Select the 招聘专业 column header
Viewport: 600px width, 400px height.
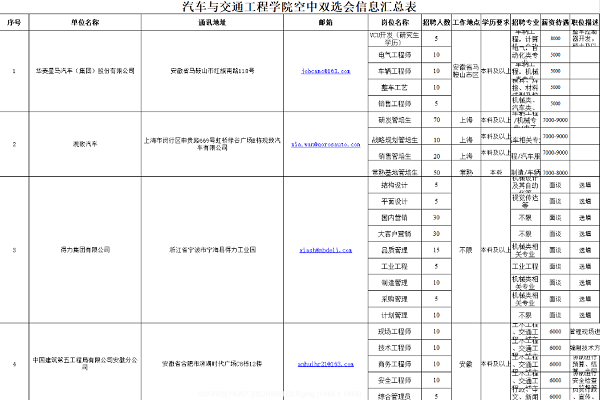tap(525, 22)
